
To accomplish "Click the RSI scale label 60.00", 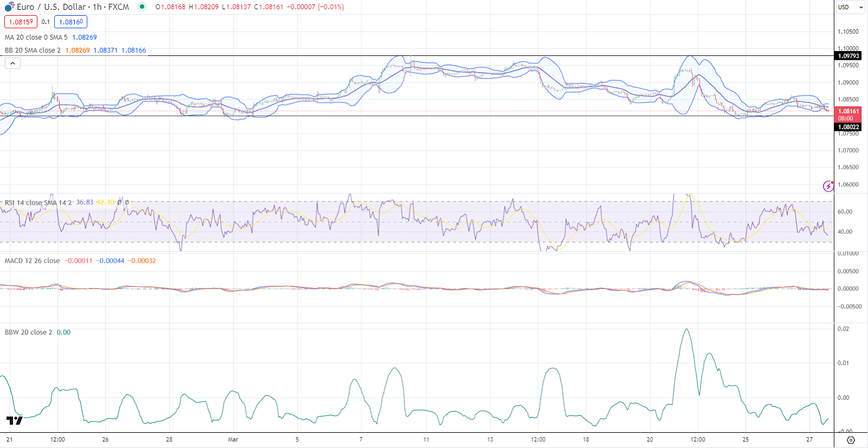I will click(x=845, y=212).
